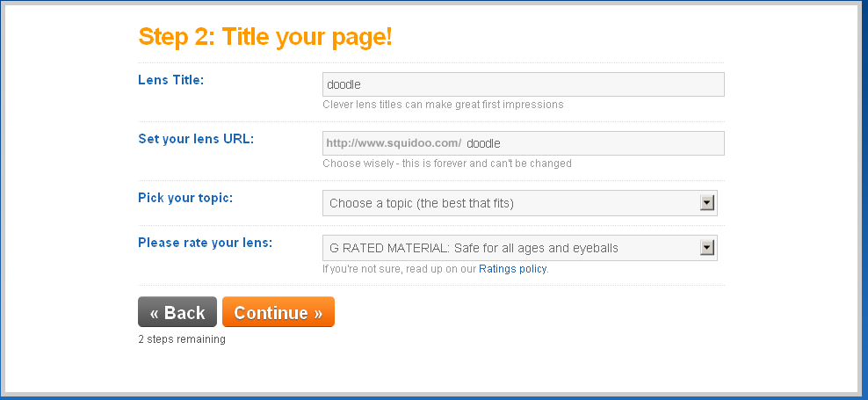This screenshot has width=868, height=400.
Task: Click the « arrows on the Back button
Action: [x=155, y=313]
